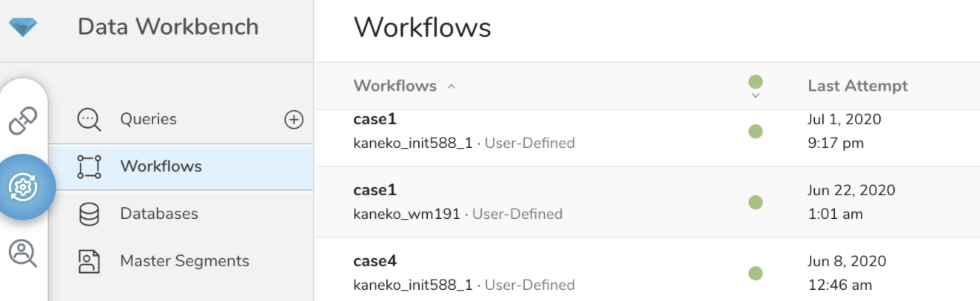Viewport: 980px width, 301px height.
Task: Click the Jun 22, 2020 last attempt cell
Action: click(x=851, y=190)
